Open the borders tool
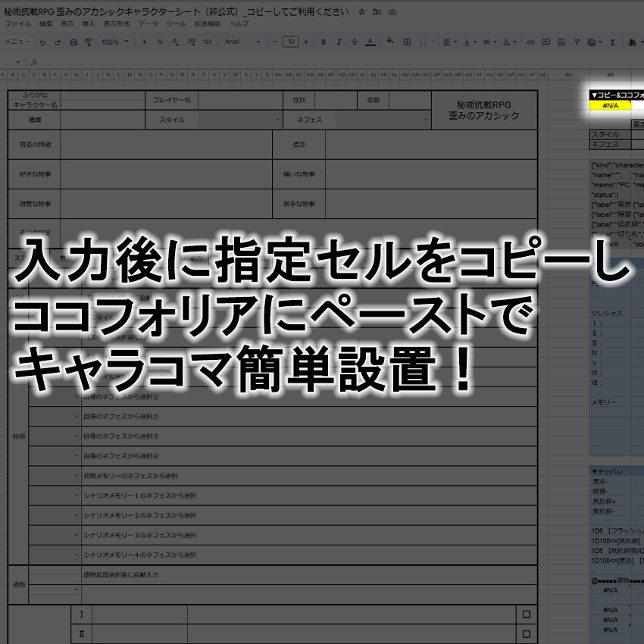Screen dimensions: 644x644 pos(406,43)
